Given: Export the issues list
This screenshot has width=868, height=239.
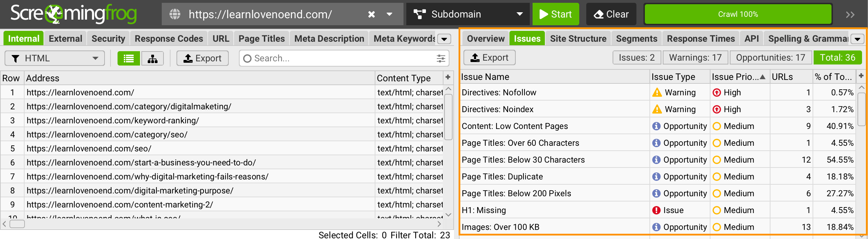Looking at the screenshot, I should pos(489,57).
